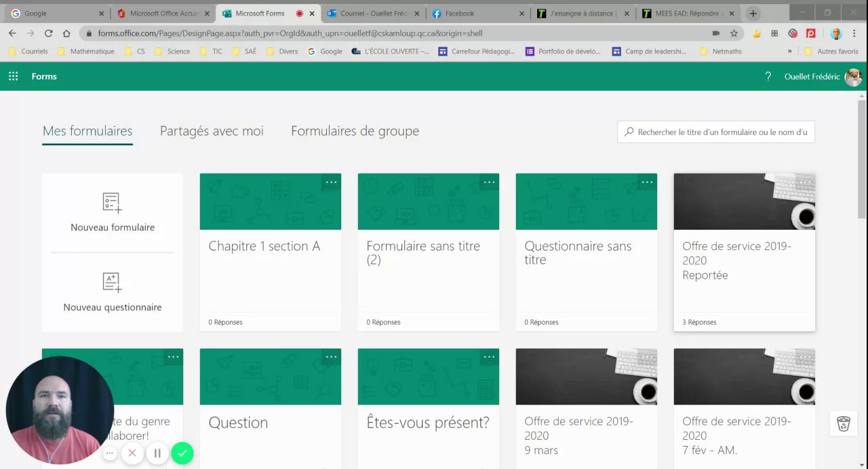Click the thumbs-up extension icon
Viewport: 868px width, 469px height.
pyautogui.click(x=757, y=33)
